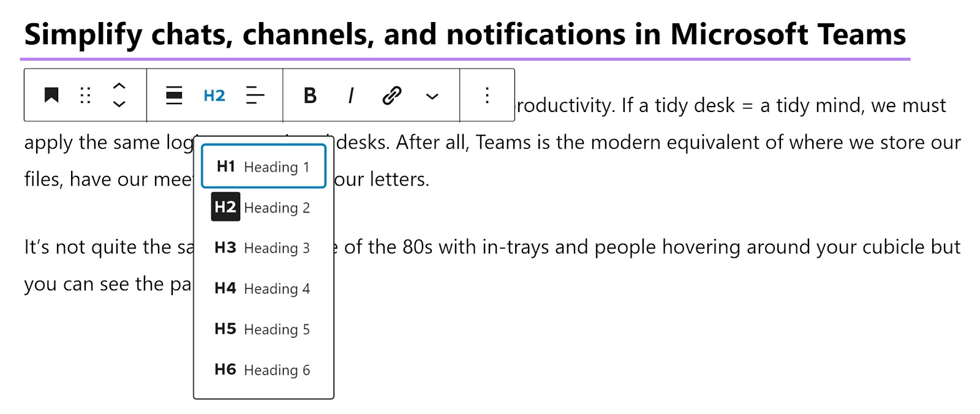Select the highlighted Heading 2 option
The image size is (980, 414).
click(x=263, y=208)
